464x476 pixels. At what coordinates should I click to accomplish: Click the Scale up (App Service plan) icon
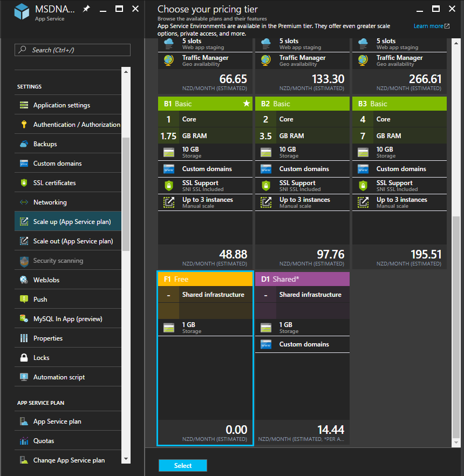[24, 222]
